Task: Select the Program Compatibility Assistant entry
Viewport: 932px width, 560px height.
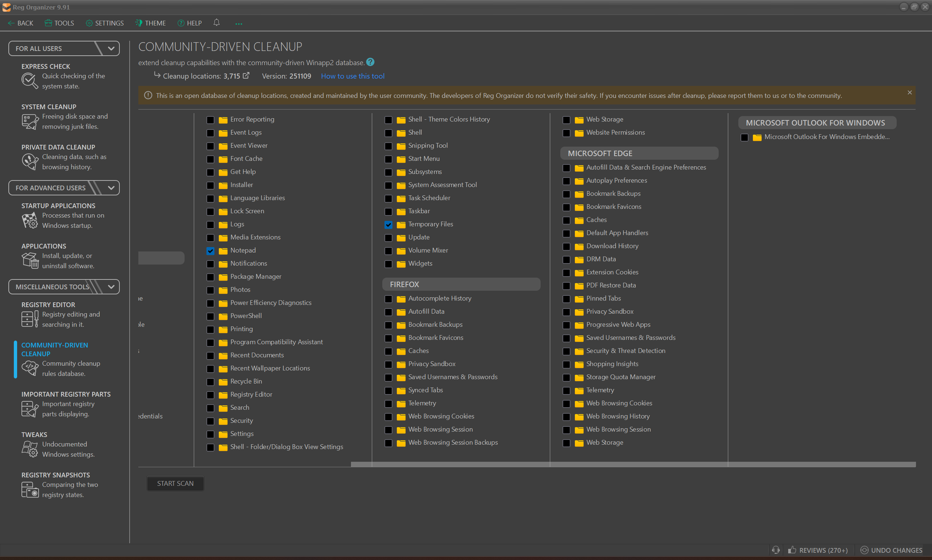Action: [x=276, y=342]
